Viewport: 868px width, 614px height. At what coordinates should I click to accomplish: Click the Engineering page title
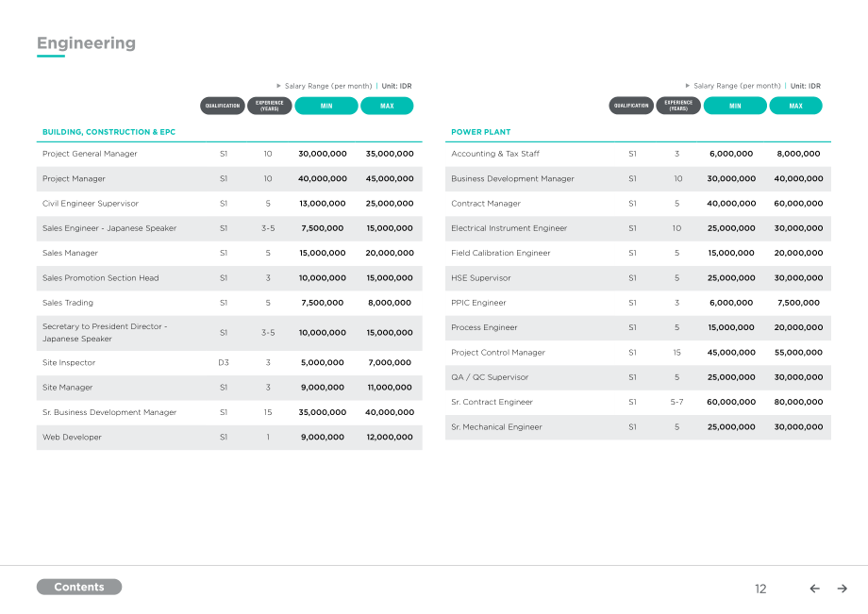coord(87,42)
